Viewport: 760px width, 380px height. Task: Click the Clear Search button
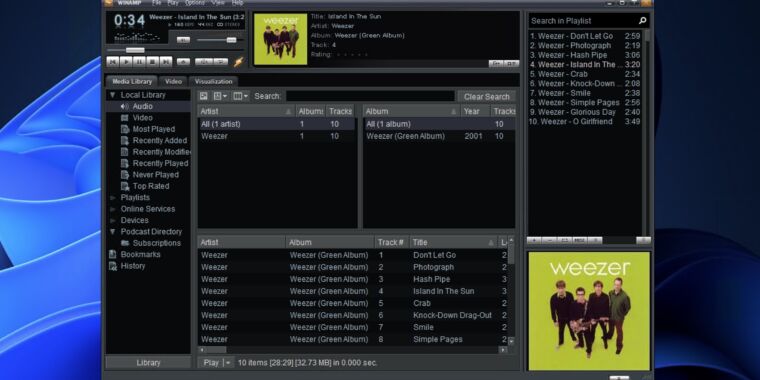[x=486, y=96]
